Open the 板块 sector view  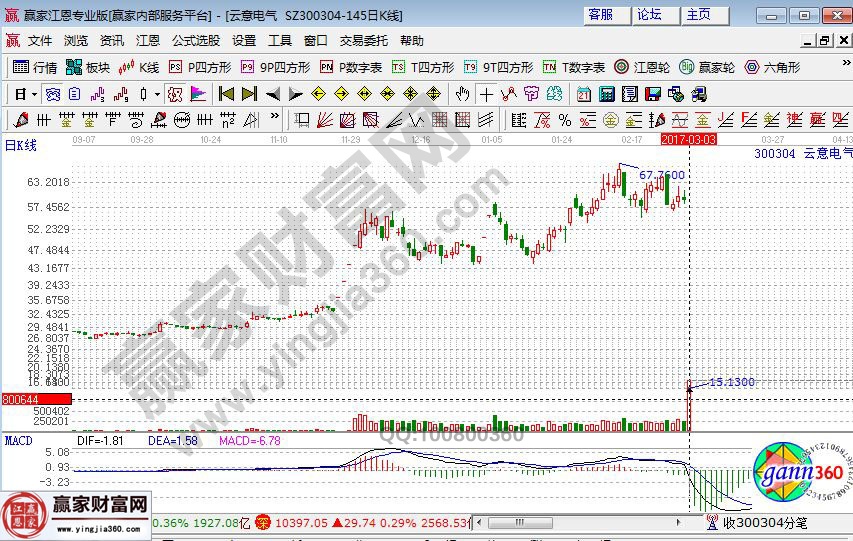(x=88, y=67)
